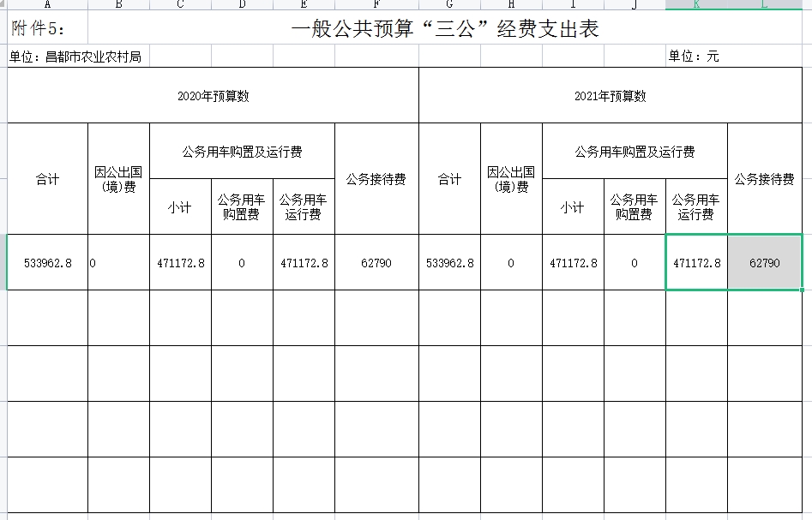
Task: Select 公务用车购置及运行费 header under 2020 budget
Action: [242, 152]
